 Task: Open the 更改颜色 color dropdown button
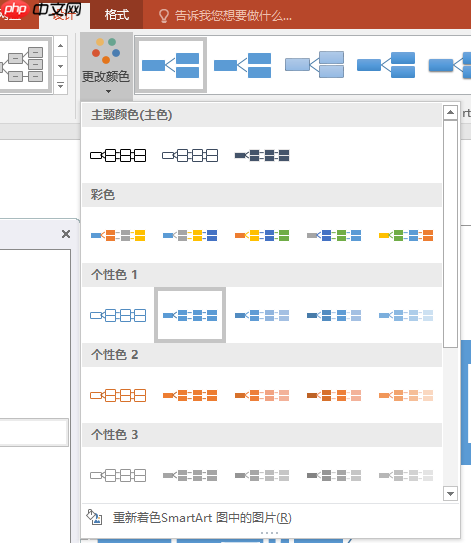106,66
